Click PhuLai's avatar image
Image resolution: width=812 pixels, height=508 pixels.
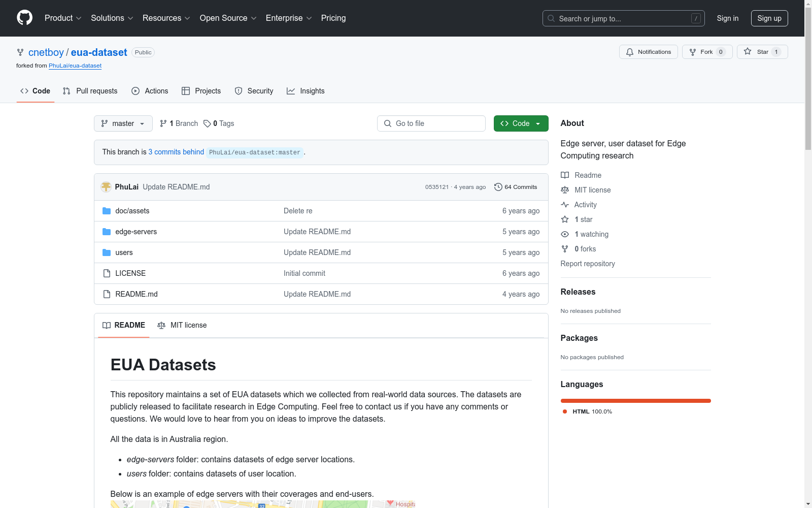(x=106, y=187)
